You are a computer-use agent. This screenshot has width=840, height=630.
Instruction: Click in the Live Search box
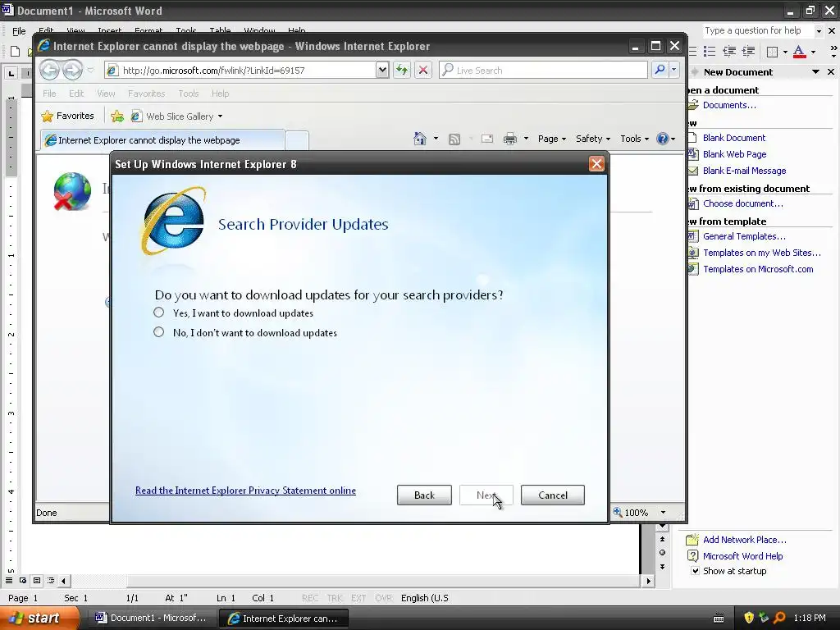click(x=543, y=71)
